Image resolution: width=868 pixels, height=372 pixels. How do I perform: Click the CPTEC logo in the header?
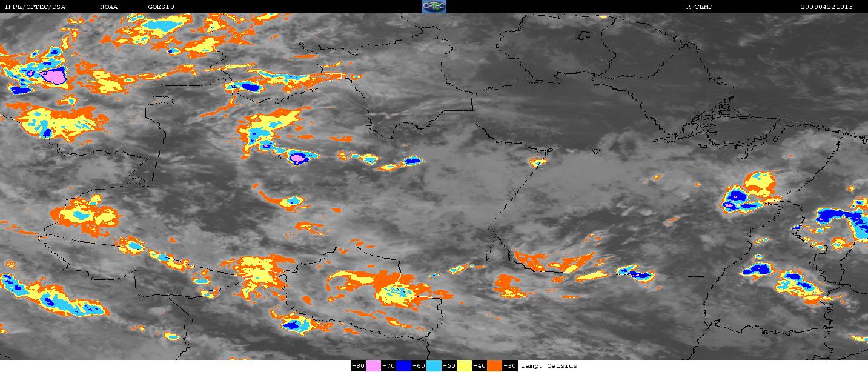tap(434, 7)
